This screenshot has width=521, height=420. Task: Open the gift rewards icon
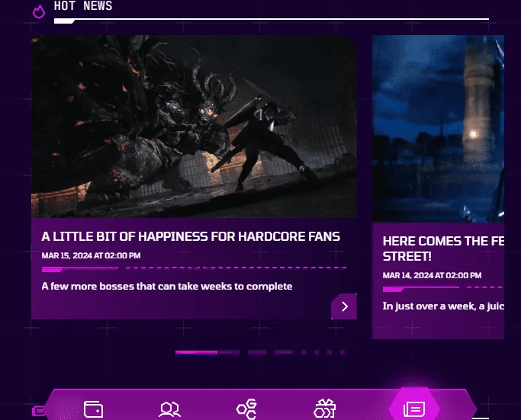(325, 409)
